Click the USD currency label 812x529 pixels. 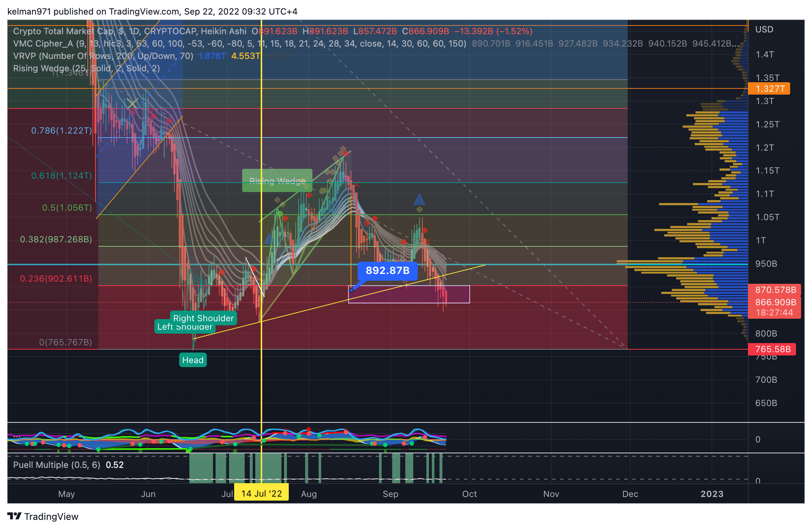764,29
